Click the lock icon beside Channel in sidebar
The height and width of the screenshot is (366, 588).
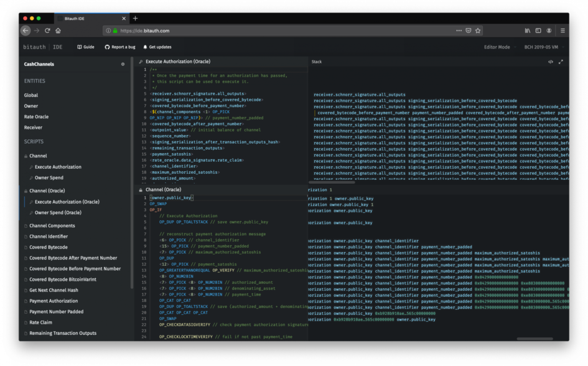(26, 156)
